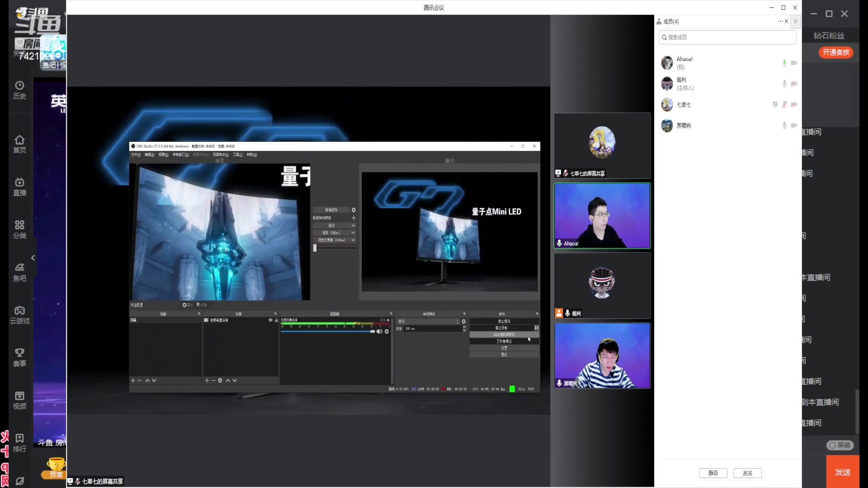Select 七草七 screen share video tile
Screen dimensions: 868x488
click(602, 145)
